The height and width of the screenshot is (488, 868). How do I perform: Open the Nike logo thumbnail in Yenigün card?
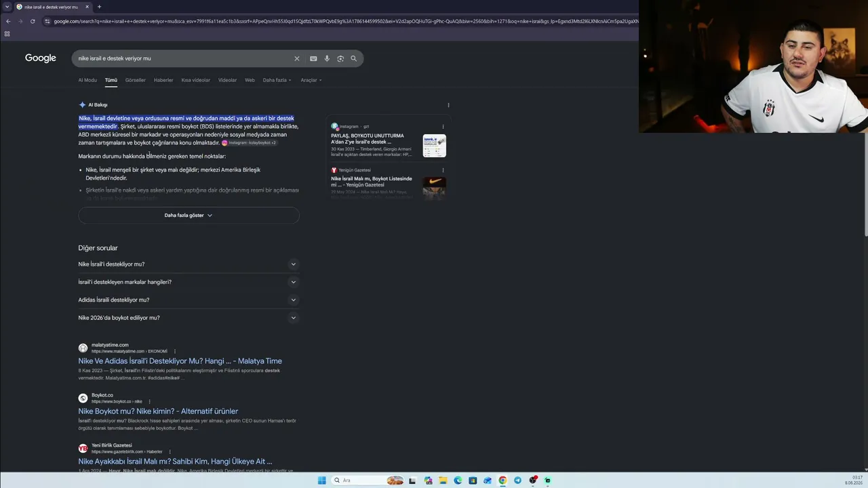tap(435, 187)
